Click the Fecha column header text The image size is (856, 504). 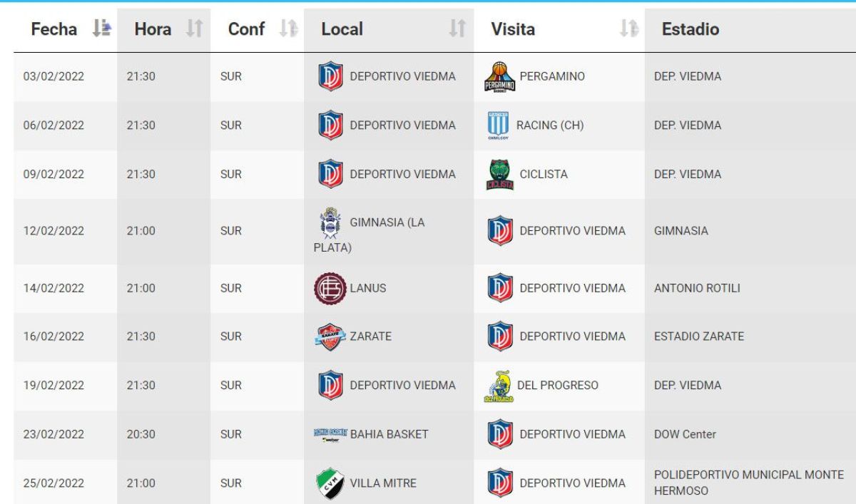[x=54, y=29]
